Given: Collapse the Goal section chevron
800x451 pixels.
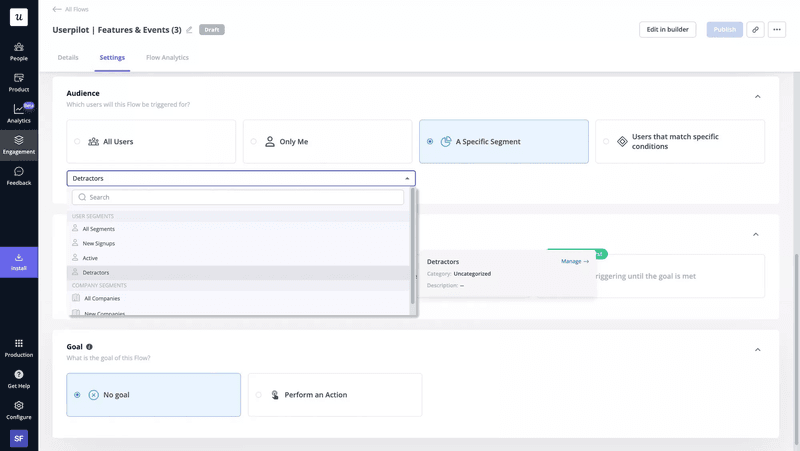Looking at the screenshot, I should coord(757,350).
